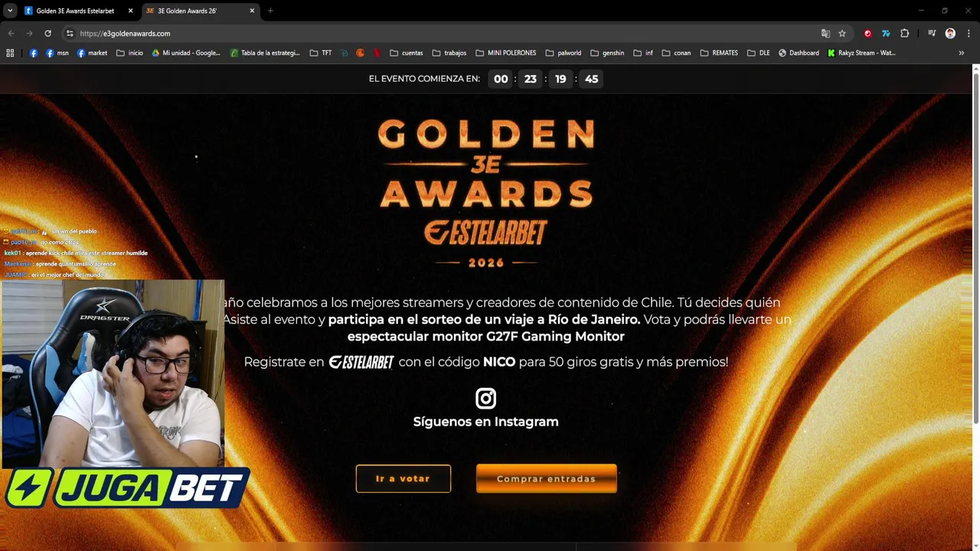Click the Comprar entradas button
Screen dimensions: 980x551
tap(546, 478)
